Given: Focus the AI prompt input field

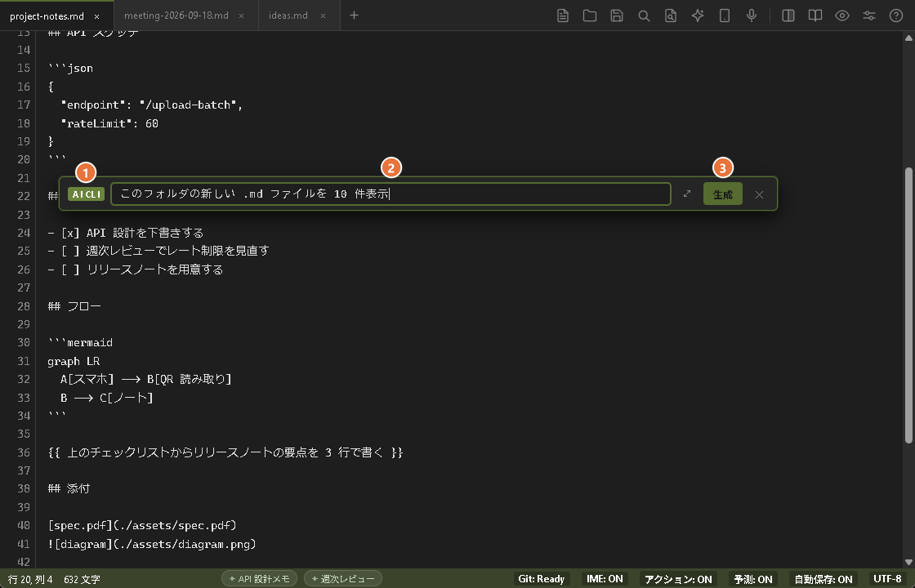Looking at the screenshot, I should [x=391, y=194].
